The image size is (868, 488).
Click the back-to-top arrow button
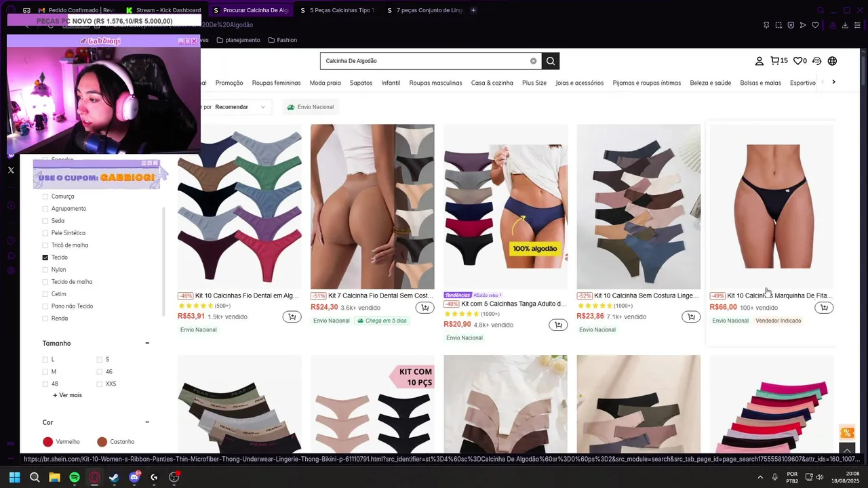[847, 449]
